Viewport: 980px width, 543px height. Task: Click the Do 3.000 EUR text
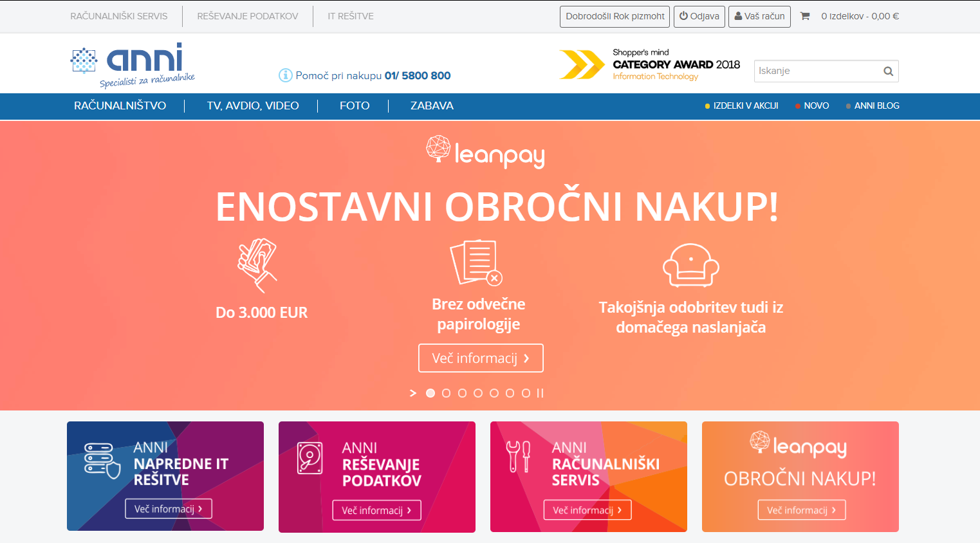point(261,313)
